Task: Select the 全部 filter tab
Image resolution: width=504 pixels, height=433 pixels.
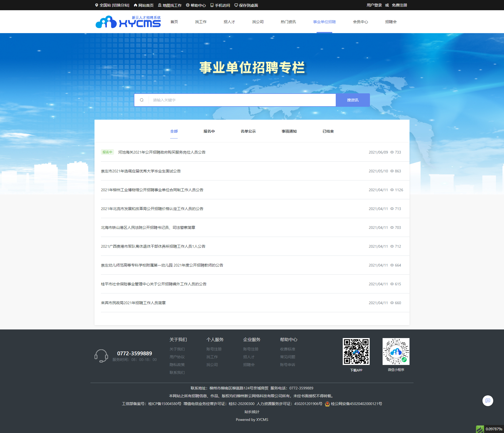Action: pyautogui.click(x=174, y=131)
